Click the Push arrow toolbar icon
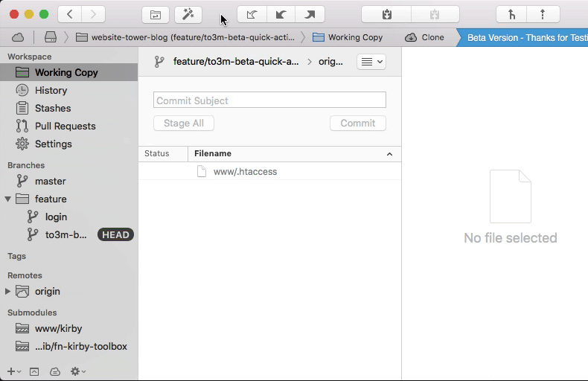Viewport: 588px width, 381px height. point(310,14)
